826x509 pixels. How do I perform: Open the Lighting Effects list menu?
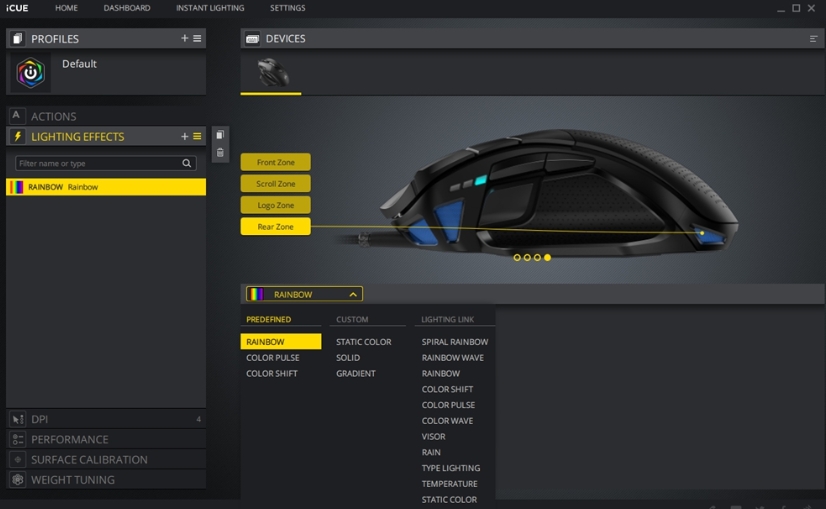(x=197, y=136)
